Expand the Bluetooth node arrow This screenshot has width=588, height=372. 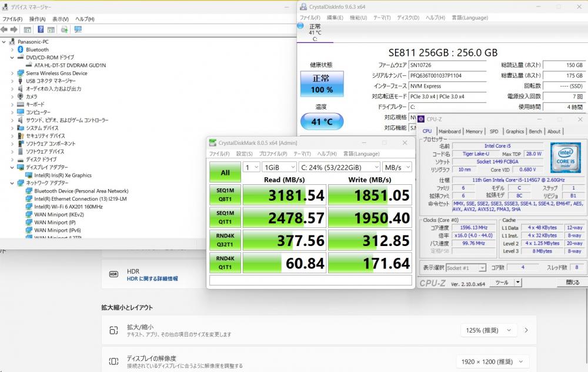coord(12,49)
